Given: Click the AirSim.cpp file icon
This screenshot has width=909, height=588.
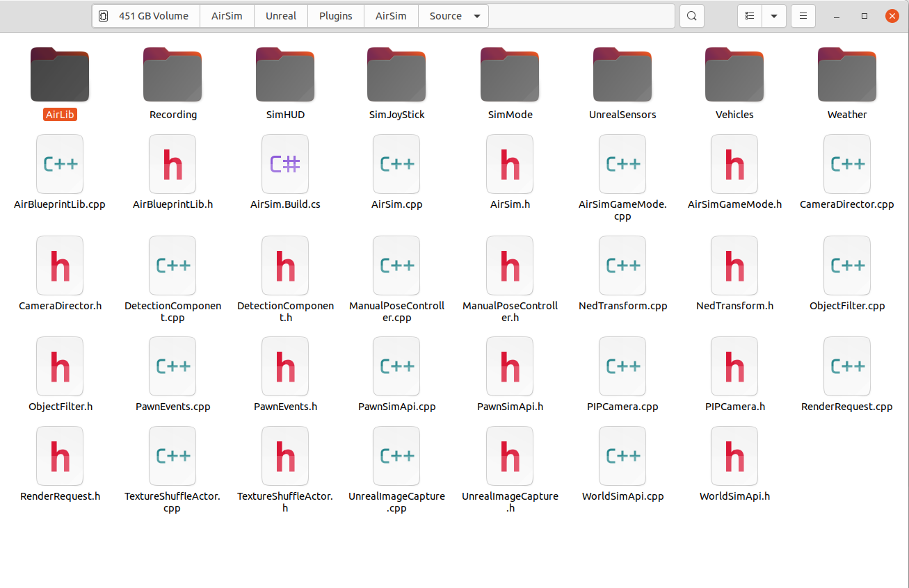Looking at the screenshot, I should (x=396, y=164).
